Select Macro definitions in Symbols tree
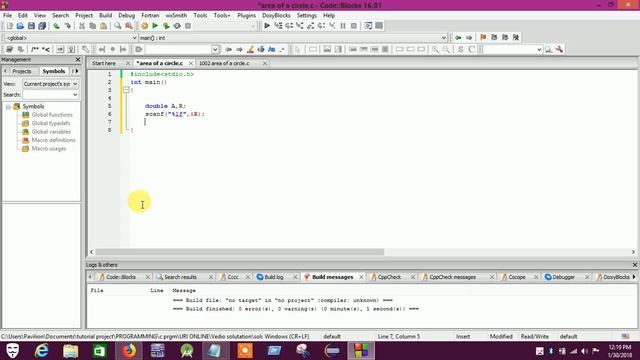Image resolution: width=640 pixels, height=360 pixels. tap(53, 140)
